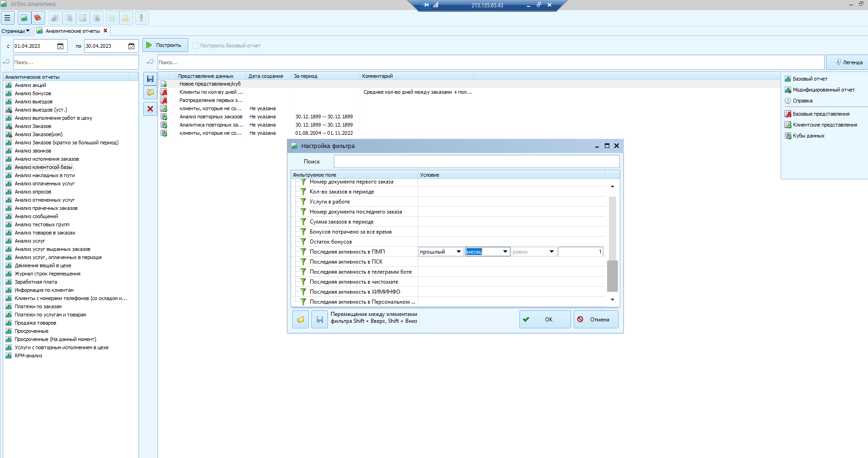Select Базовые представления in right panel
Image resolution: width=868 pixels, height=458 pixels.
[821, 114]
